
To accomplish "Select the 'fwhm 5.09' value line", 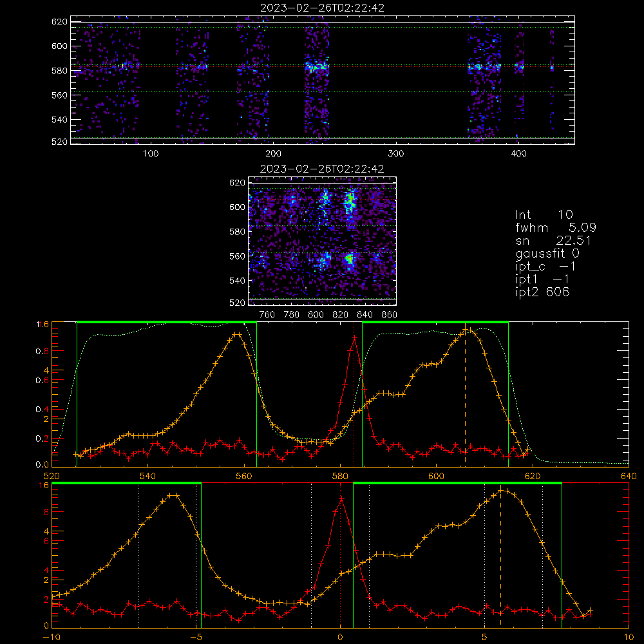I will (x=556, y=227).
